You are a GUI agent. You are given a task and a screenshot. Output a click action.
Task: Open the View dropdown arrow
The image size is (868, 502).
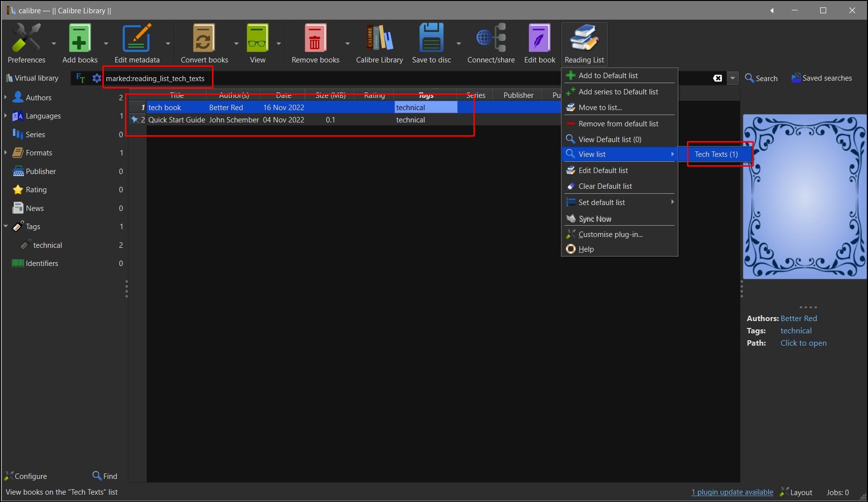click(x=279, y=43)
